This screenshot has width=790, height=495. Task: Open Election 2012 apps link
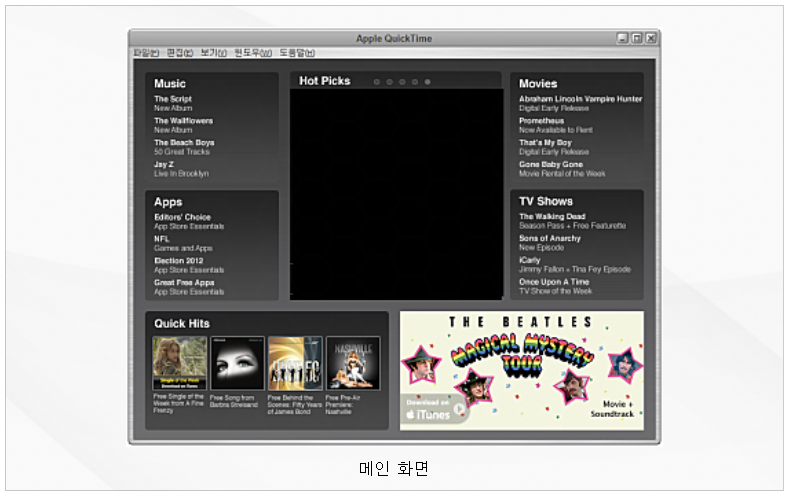pyautogui.click(x=189, y=265)
